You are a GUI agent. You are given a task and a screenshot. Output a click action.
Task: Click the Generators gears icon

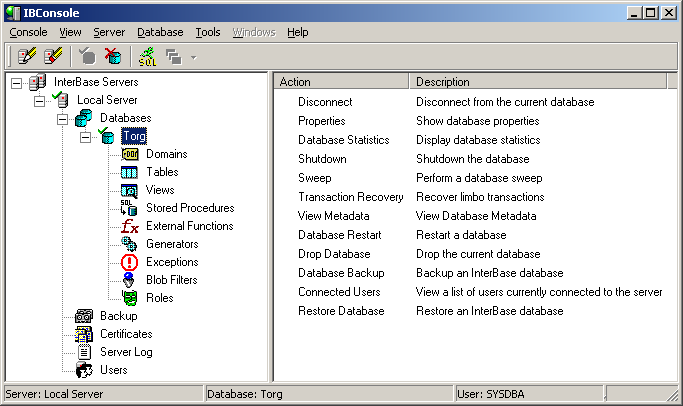129,244
